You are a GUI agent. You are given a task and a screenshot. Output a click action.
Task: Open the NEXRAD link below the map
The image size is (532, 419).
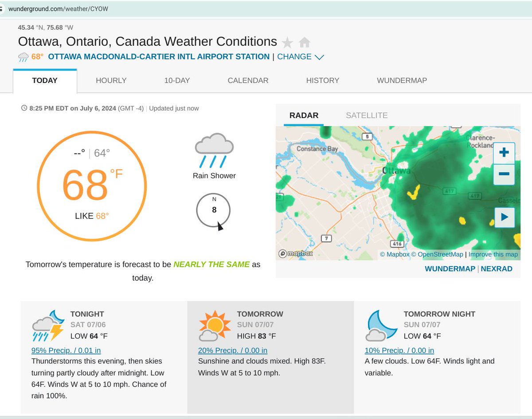(x=497, y=269)
